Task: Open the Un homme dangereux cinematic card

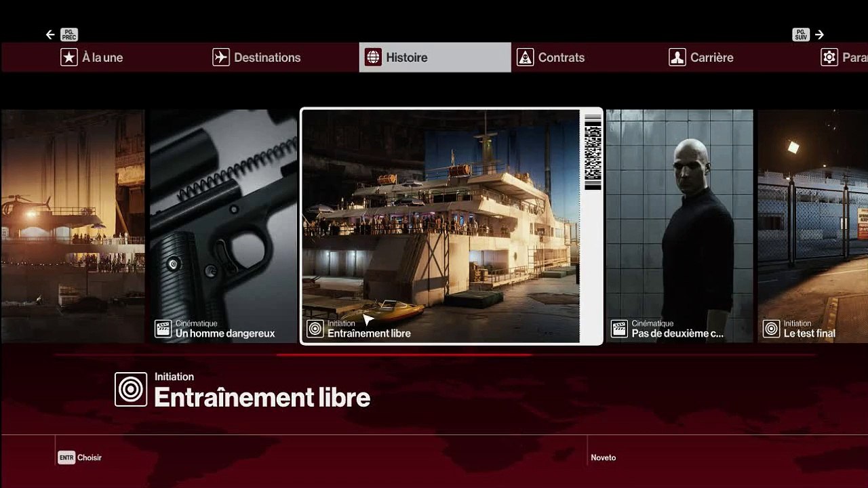Action: point(223,226)
